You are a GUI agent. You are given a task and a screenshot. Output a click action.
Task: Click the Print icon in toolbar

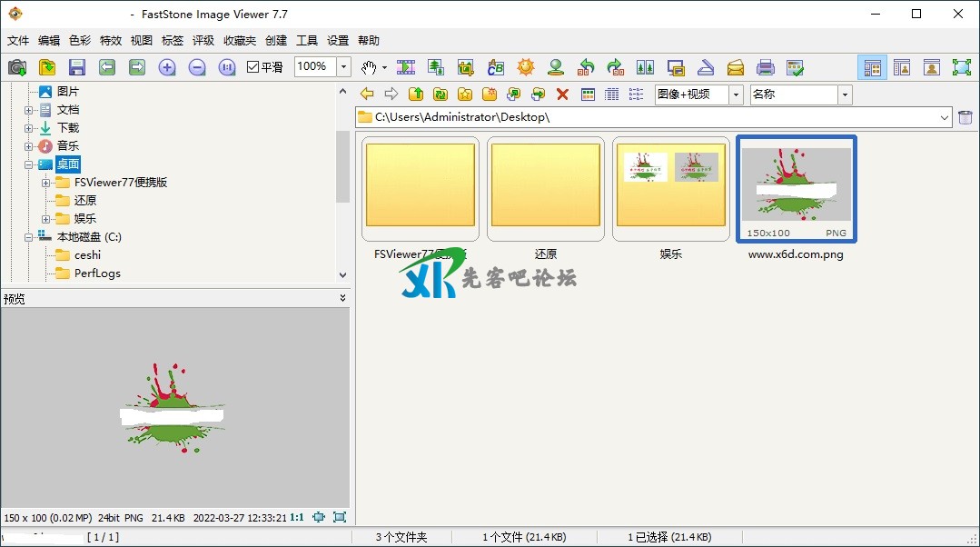tap(766, 67)
